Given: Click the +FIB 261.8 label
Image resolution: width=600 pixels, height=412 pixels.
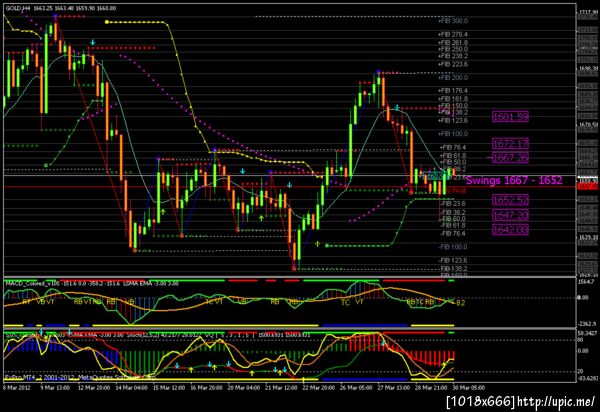Looking at the screenshot, I should [x=453, y=43].
